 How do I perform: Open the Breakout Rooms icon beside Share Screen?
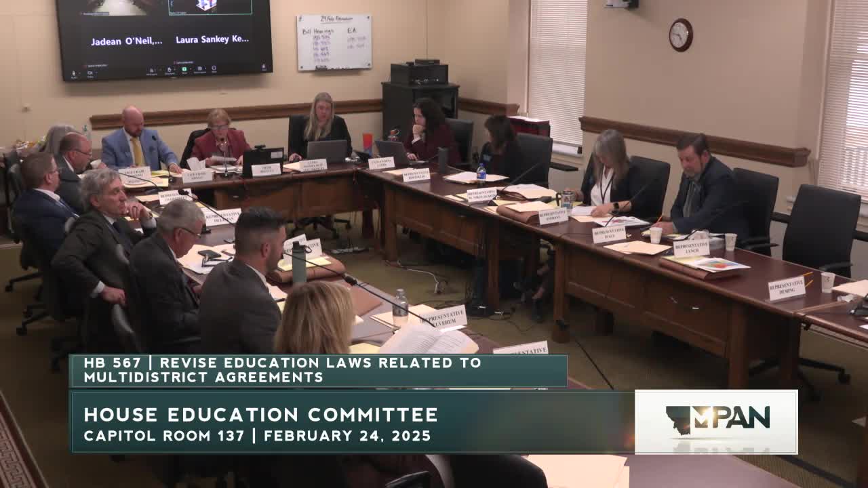pyautogui.click(x=199, y=69)
